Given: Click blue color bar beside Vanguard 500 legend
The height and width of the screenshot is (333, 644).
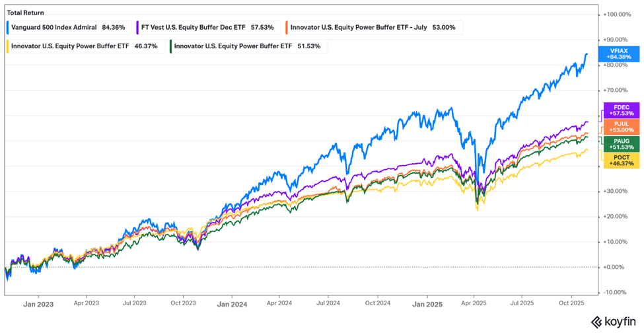Looking at the screenshot, I should pos(8,28).
